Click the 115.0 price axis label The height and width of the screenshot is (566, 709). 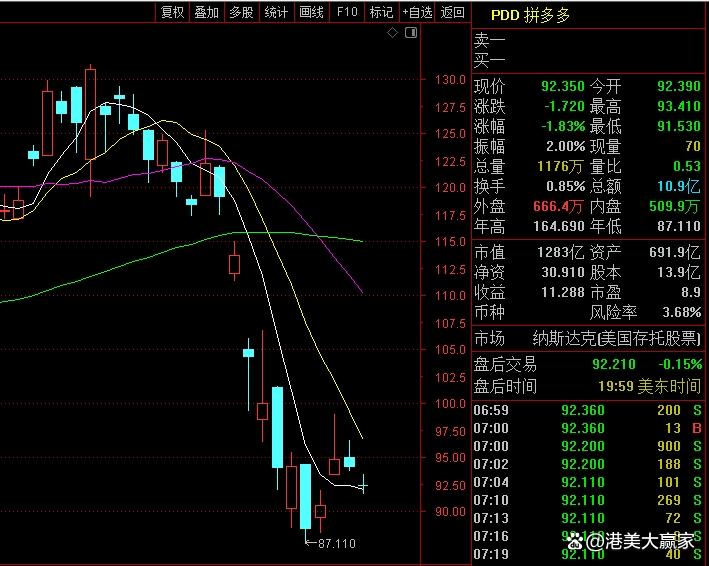pos(450,242)
